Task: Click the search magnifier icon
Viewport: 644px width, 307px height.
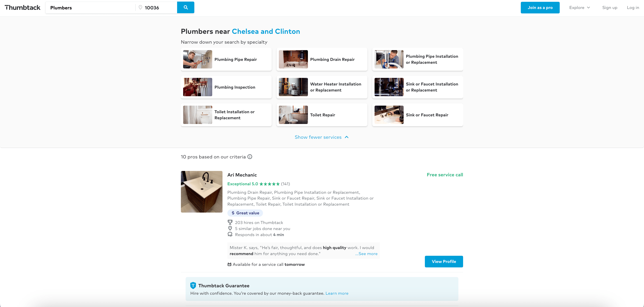Action: point(186,7)
